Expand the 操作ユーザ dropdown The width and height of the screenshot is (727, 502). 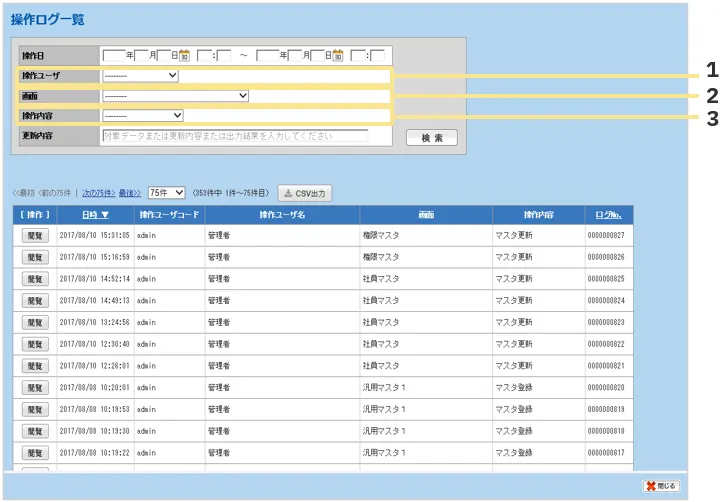click(140, 75)
